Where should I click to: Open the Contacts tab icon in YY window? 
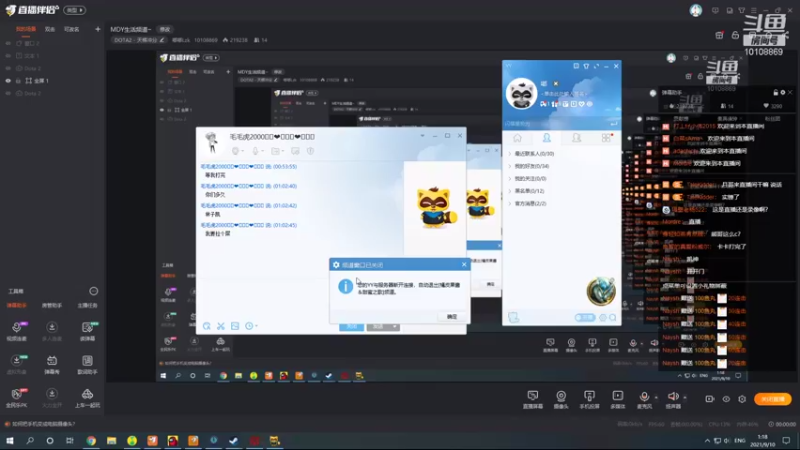click(546, 138)
